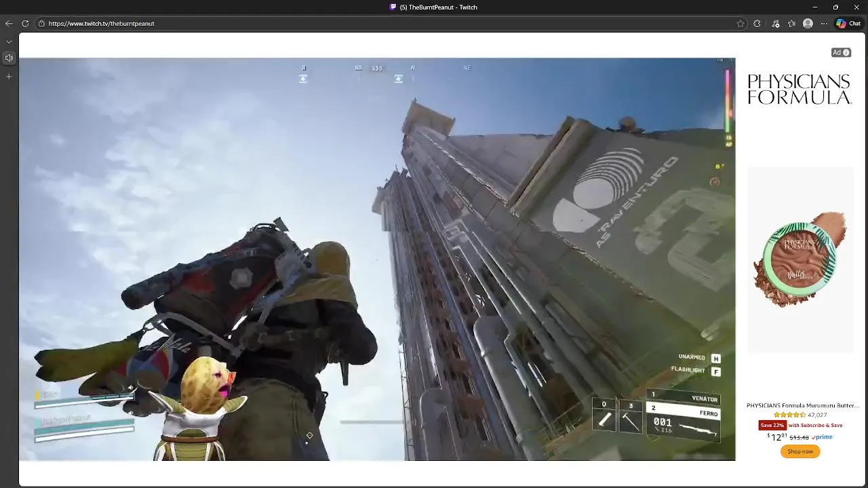Screen dimensions: 868x488
Task: Expand the vertical tabs chevron
Action: 9,42
